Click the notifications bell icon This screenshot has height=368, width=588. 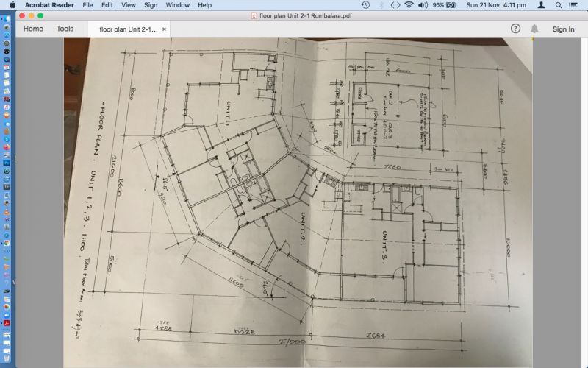[x=534, y=29]
